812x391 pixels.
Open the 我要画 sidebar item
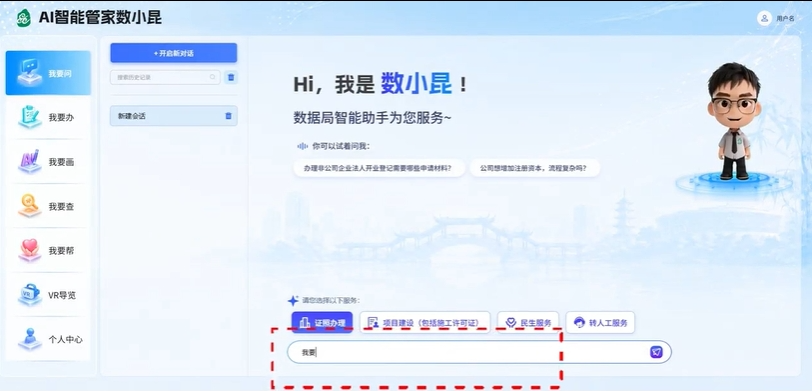click(x=48, y=162)
